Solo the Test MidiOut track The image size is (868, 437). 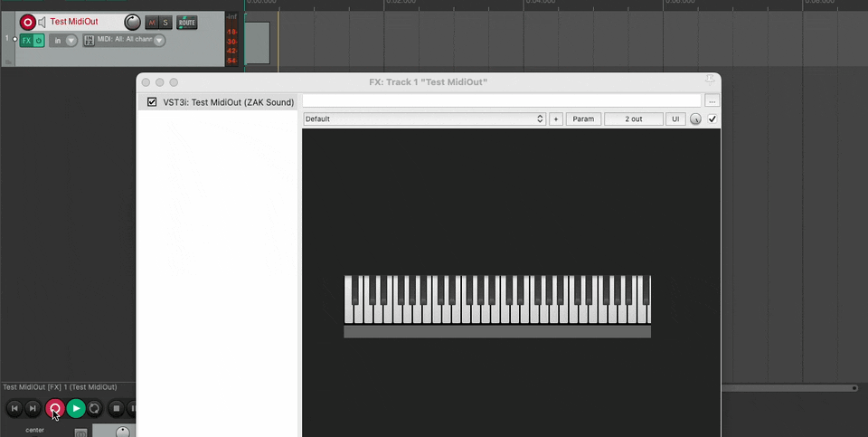pos(165,23)
